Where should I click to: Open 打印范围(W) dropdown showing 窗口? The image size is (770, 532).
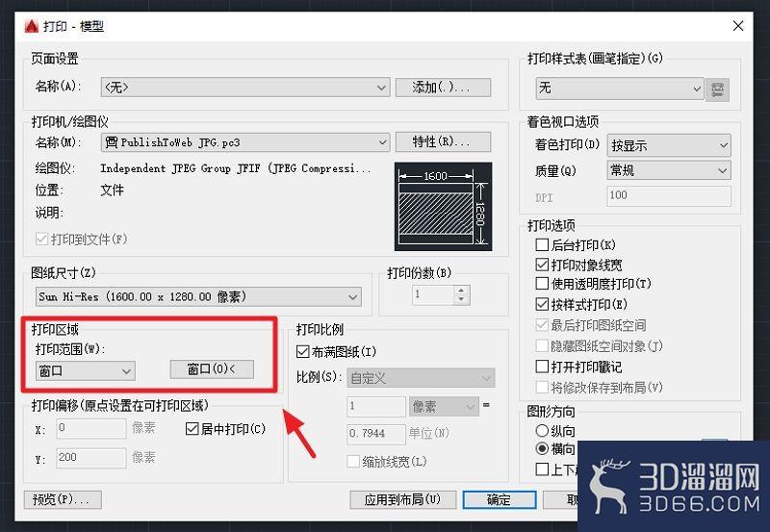(x=86, y=371)
